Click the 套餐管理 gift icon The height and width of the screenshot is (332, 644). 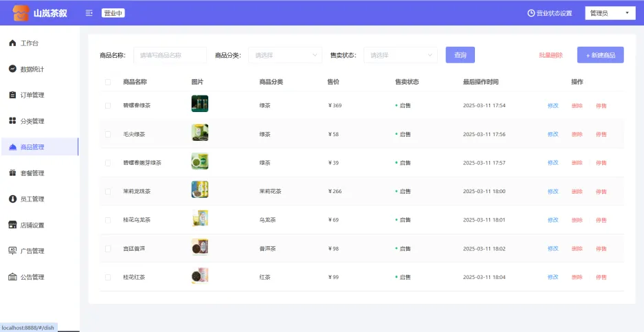[x=12, y=173]
